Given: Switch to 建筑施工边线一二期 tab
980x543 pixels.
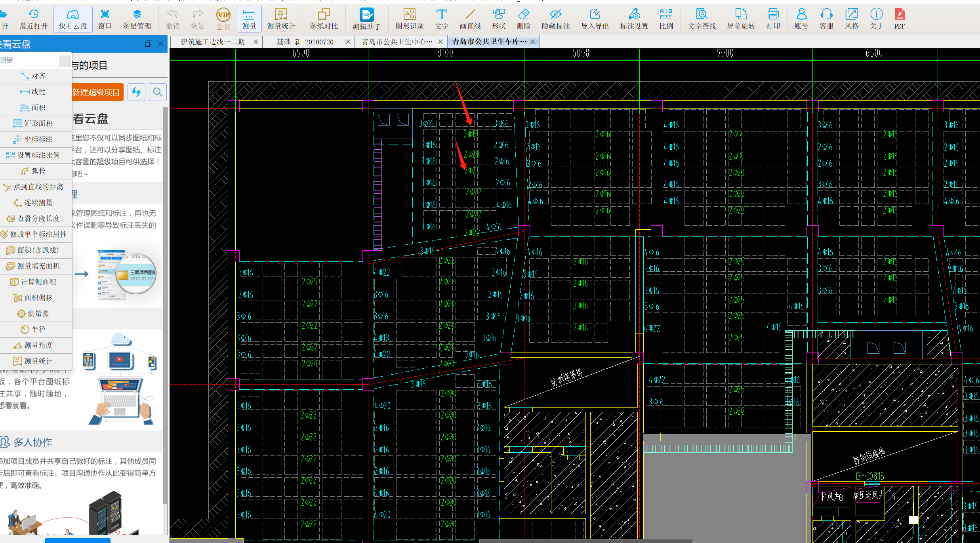Looking at the screenshot, I should tap(213, 42).
